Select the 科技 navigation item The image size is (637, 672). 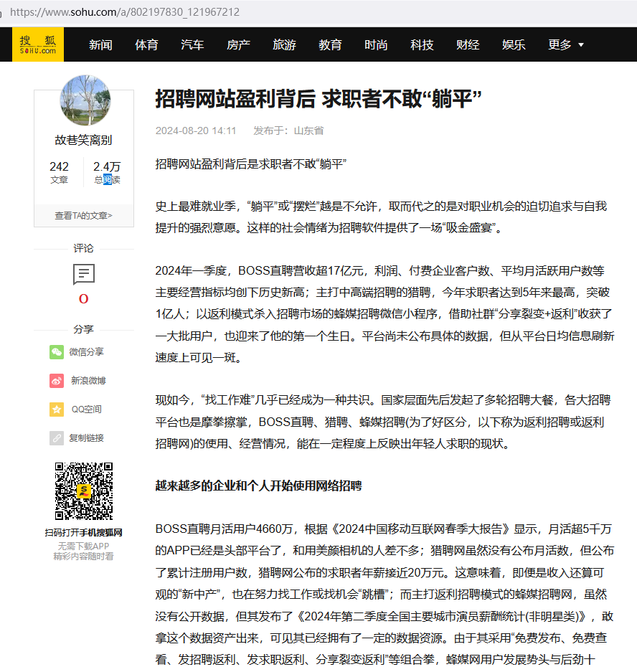pos(422,44)
